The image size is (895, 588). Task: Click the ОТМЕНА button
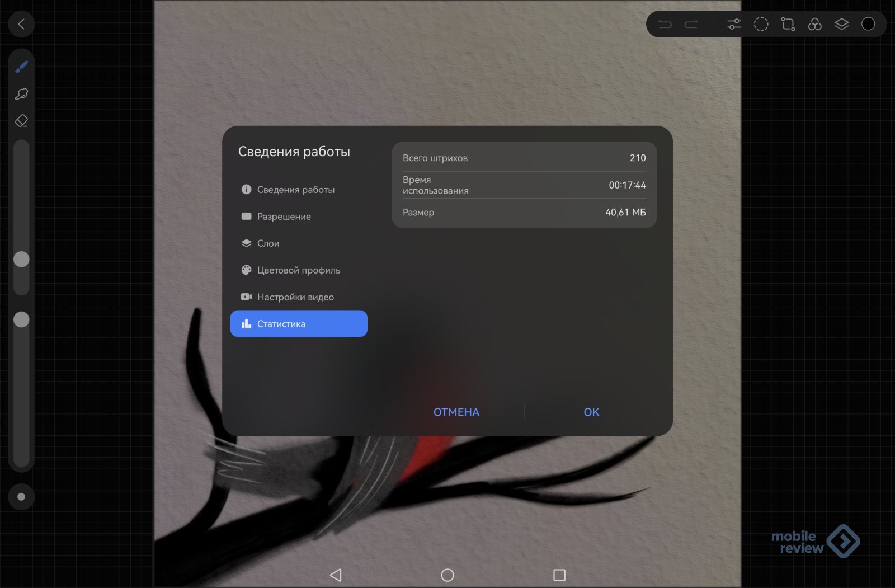click(456, 412)
